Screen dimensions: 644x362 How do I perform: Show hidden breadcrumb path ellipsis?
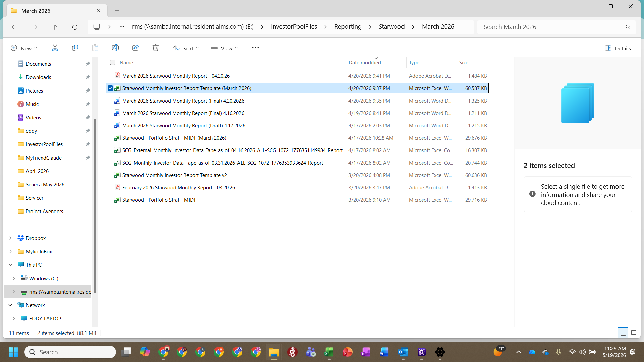[122, 27]
